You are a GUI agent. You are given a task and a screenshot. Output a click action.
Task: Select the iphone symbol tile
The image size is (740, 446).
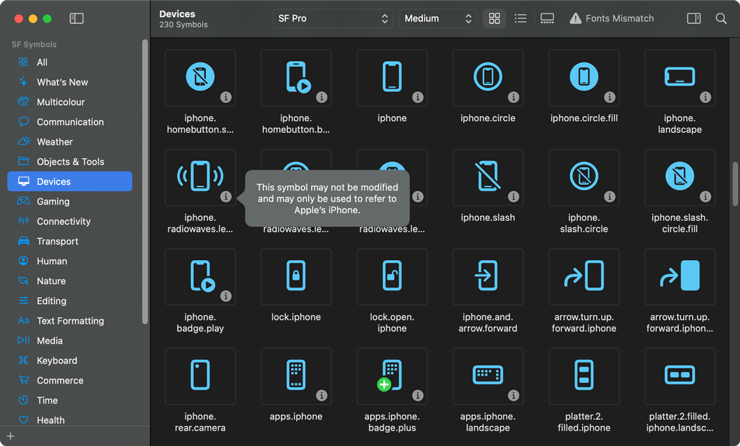click(x=392, y=78)
